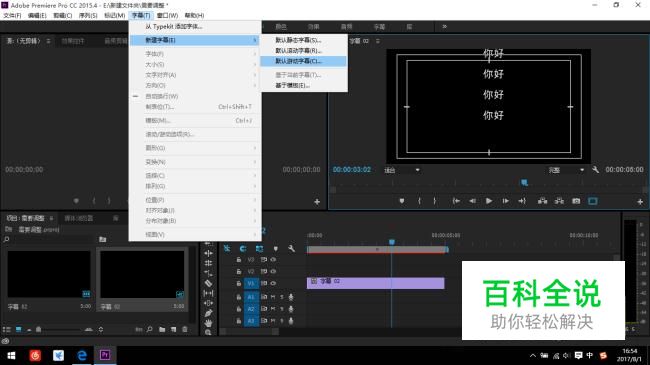The height and width of the screenshot is (365, 650).
Task: Open the 文件(F) menu
Action: click(12, 15)
